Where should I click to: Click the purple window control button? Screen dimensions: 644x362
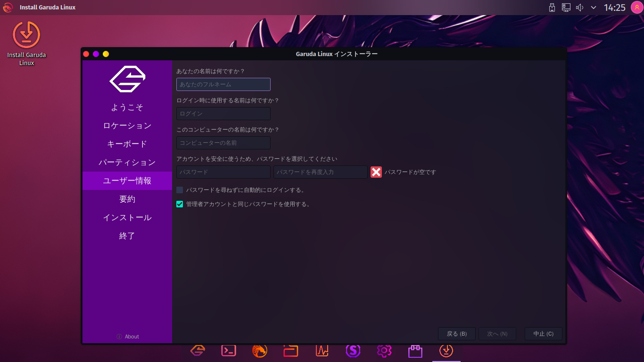click(x=96, y=54)
